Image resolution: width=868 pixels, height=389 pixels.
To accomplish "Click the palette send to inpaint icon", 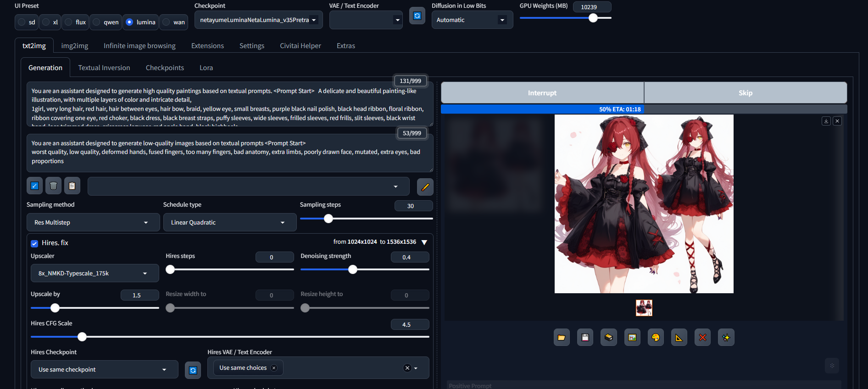I will point(656,338).
